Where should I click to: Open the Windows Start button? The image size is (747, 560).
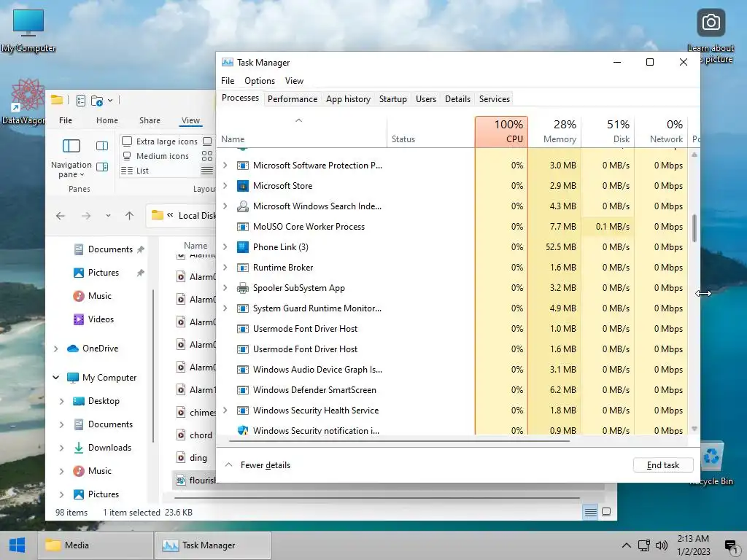(18, 545)
